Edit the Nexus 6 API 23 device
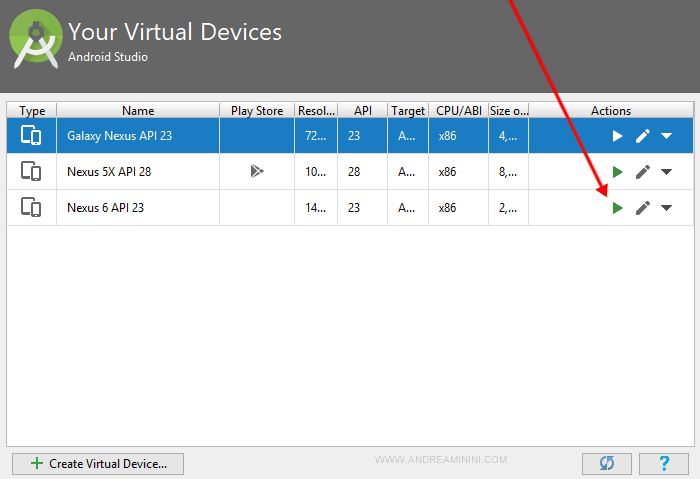Screen dimensions: 700x479 coord(642,208)
